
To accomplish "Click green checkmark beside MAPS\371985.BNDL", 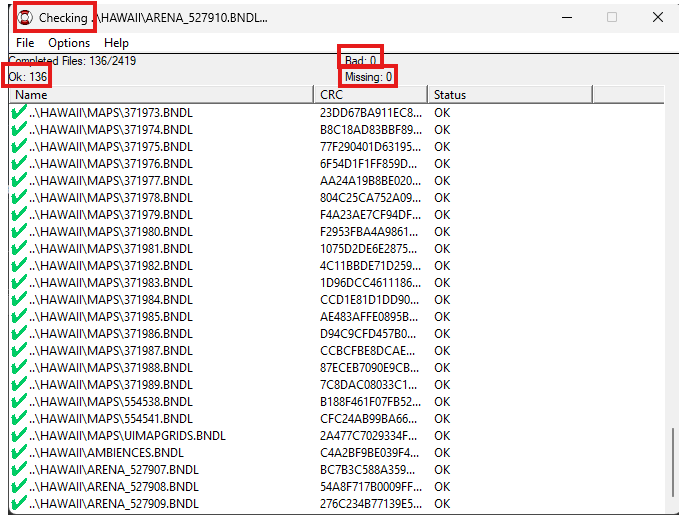I will (19, 317).
